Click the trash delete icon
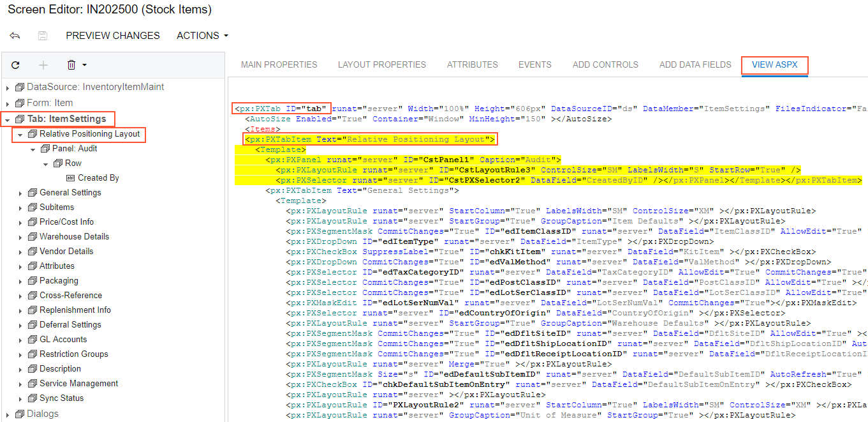This screenshot has width=868, height=422. [71, 65]
